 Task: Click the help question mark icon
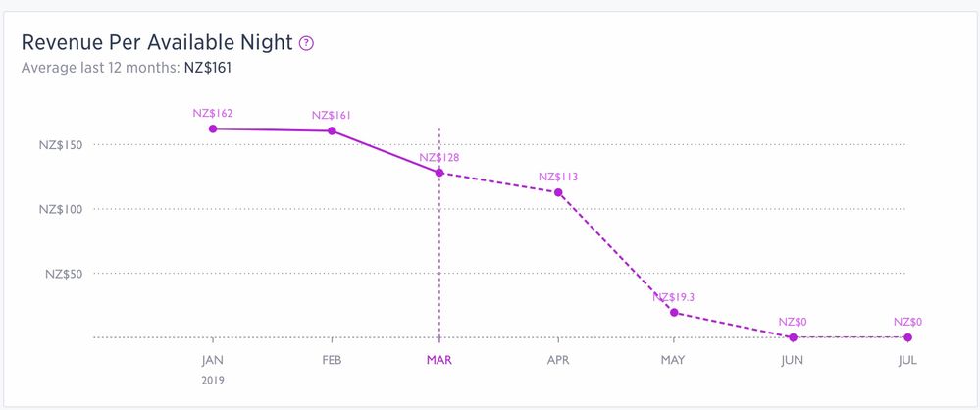[307, 43]
